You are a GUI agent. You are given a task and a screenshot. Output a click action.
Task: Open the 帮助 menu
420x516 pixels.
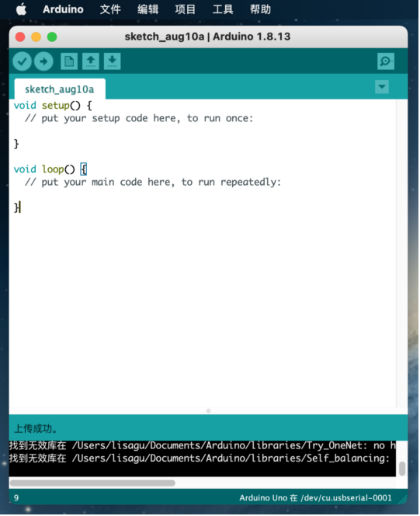click(260, 9)
